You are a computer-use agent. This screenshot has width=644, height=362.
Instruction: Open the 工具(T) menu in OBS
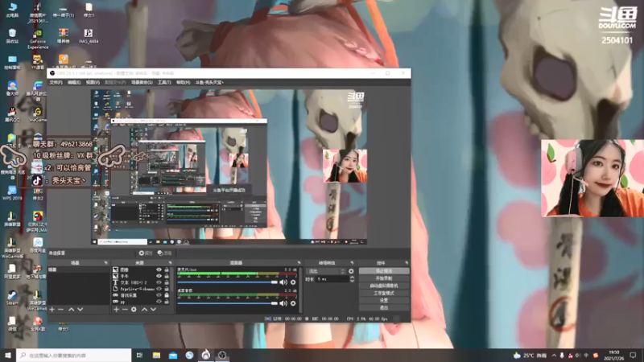pos(164,83)
